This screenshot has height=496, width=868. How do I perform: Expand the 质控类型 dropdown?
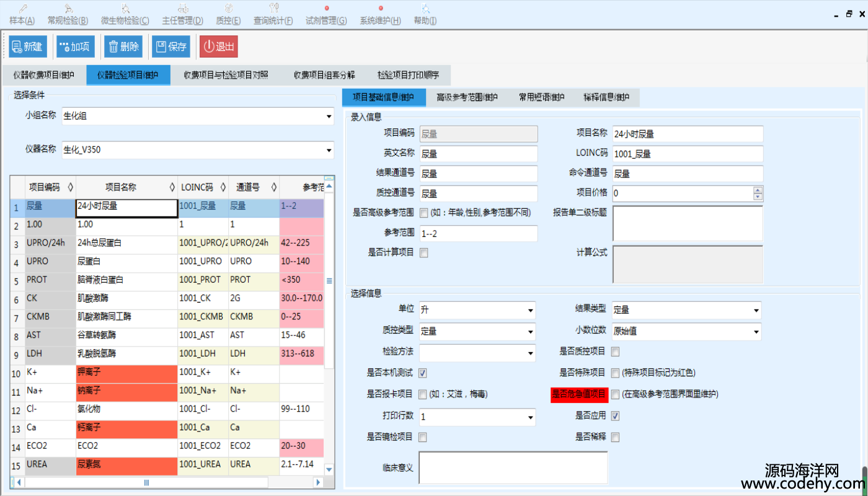pos(530,332)
